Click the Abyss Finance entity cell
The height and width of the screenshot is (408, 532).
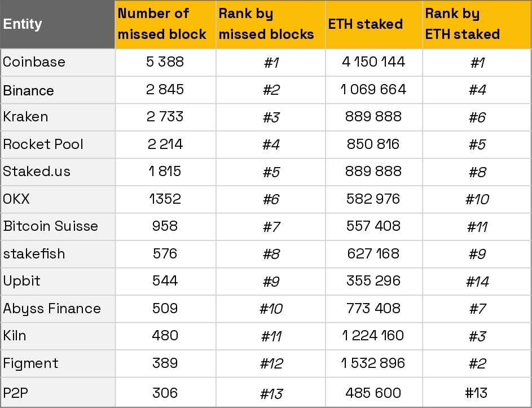[58, 309]
